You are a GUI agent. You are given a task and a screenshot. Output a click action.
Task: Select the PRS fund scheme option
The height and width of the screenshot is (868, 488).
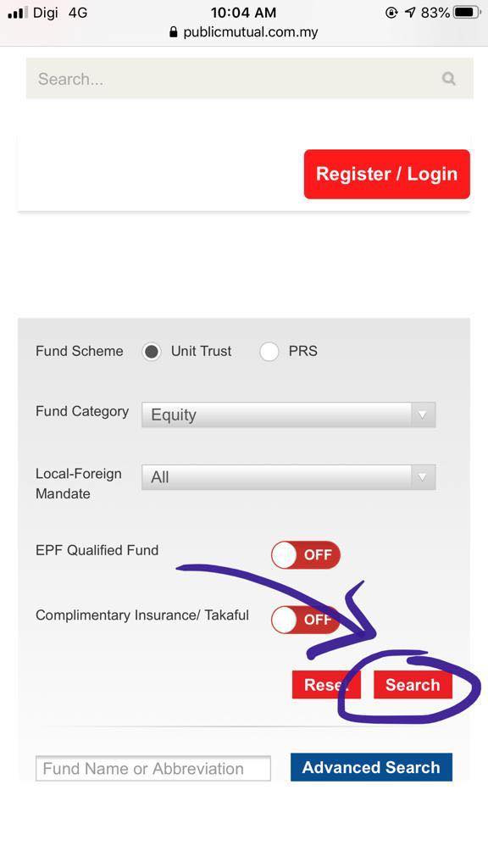[269, 352]
